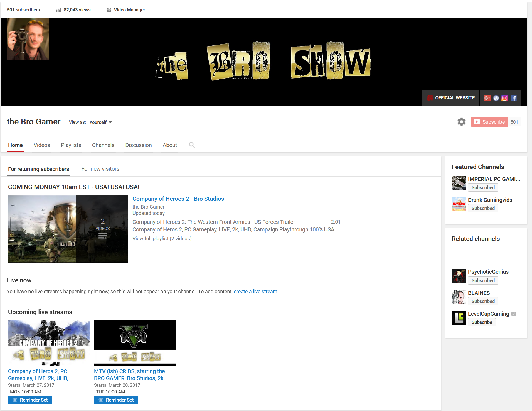Click Reminder Set for Company of Heros stream

pos(30,400)
